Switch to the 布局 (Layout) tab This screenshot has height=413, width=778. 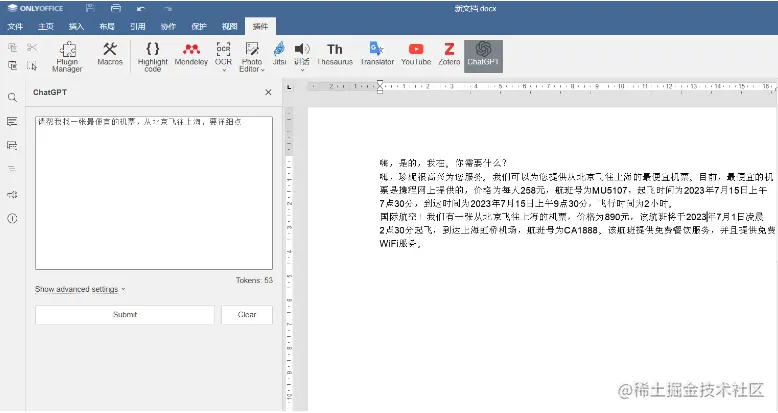pyautogui.click(x=107, y=26)
